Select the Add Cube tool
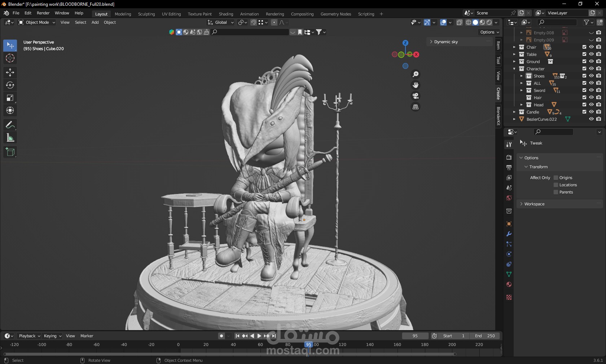This screenshot has height=364, width=606. coord(10,152)
